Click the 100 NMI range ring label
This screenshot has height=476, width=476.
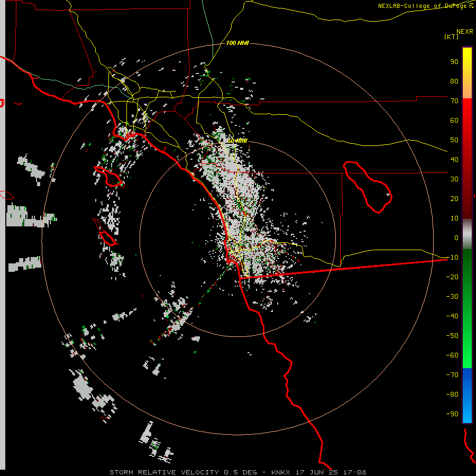(x=237, y=43)
